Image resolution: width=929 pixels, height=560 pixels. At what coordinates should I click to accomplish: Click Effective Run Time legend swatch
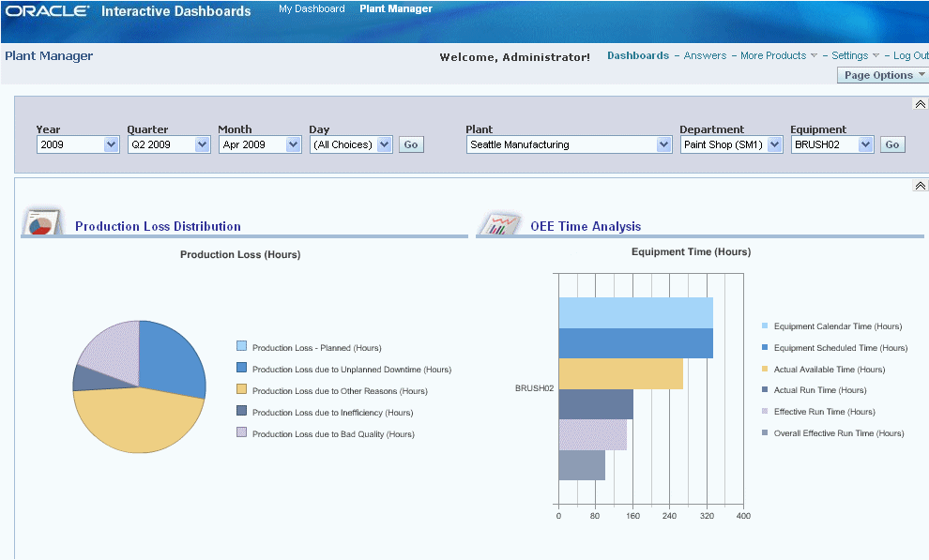(x=765, y=411)
